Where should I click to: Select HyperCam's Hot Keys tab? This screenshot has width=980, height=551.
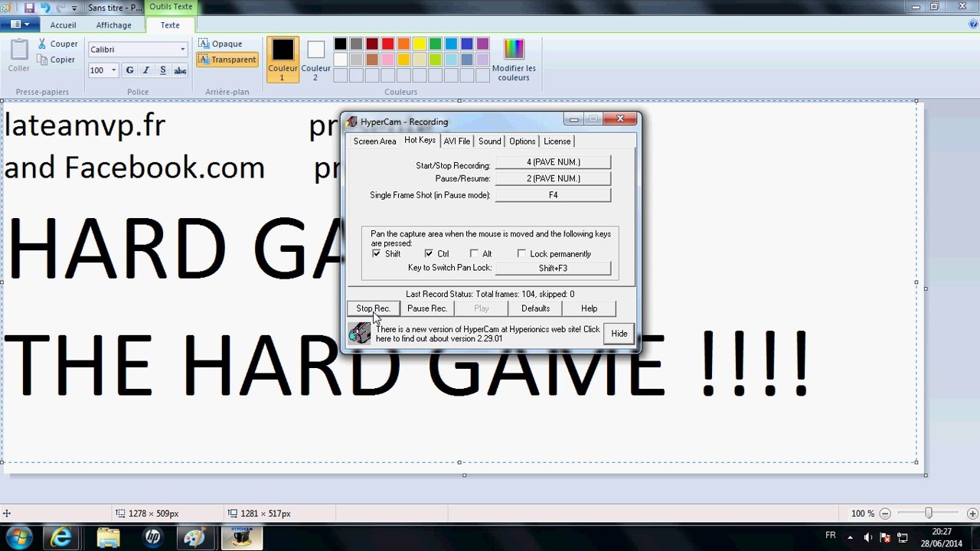[x=420, y=141]
